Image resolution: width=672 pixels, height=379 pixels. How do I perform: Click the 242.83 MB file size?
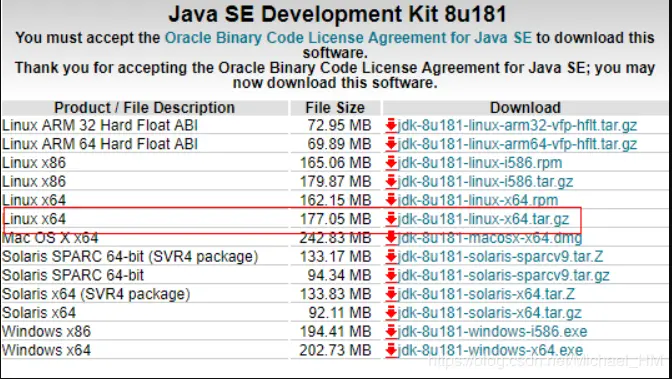[336, 238]
